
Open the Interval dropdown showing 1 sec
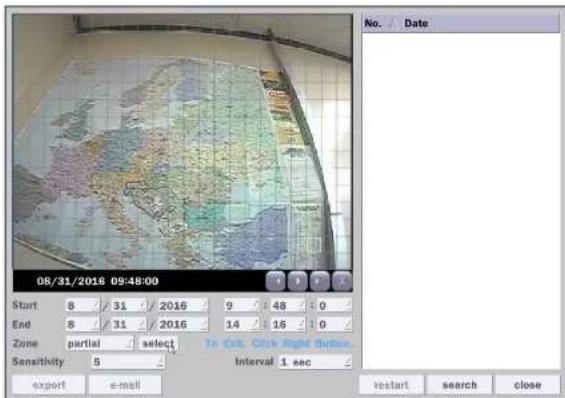[315, 362]
